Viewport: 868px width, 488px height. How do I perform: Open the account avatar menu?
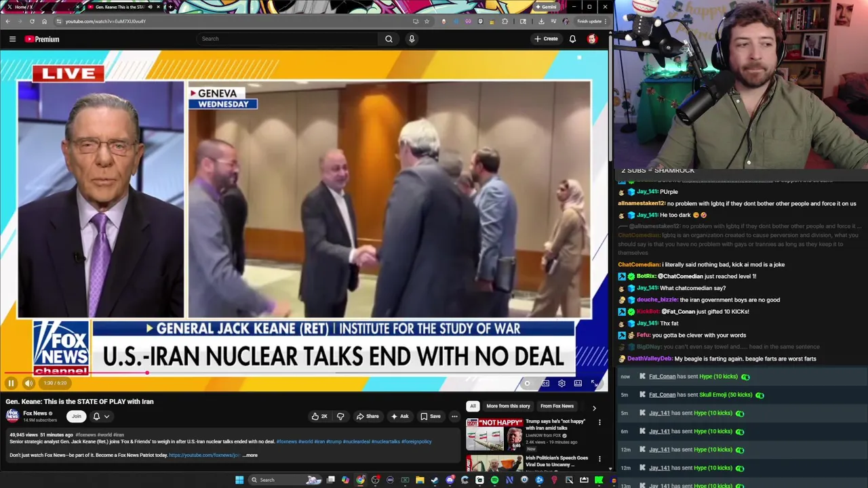coord(592,39)
